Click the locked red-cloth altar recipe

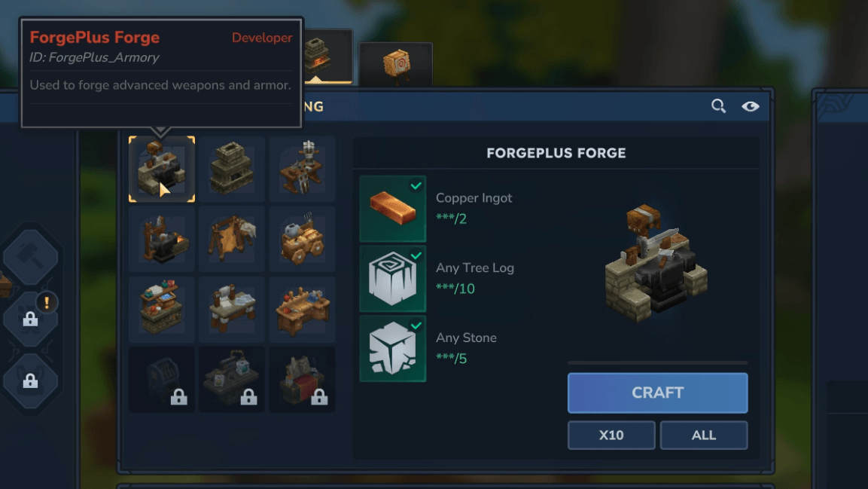pyautogui.click(x=302, y=380)
